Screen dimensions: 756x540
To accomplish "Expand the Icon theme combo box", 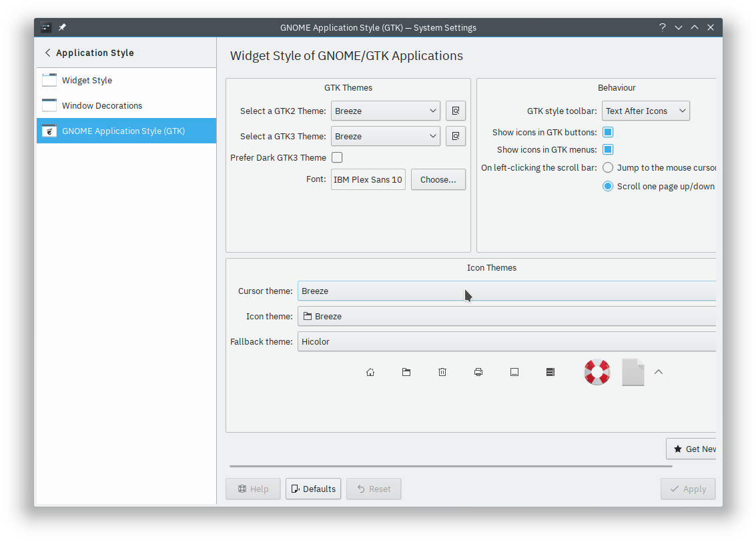I will click(x=507, y=316).
